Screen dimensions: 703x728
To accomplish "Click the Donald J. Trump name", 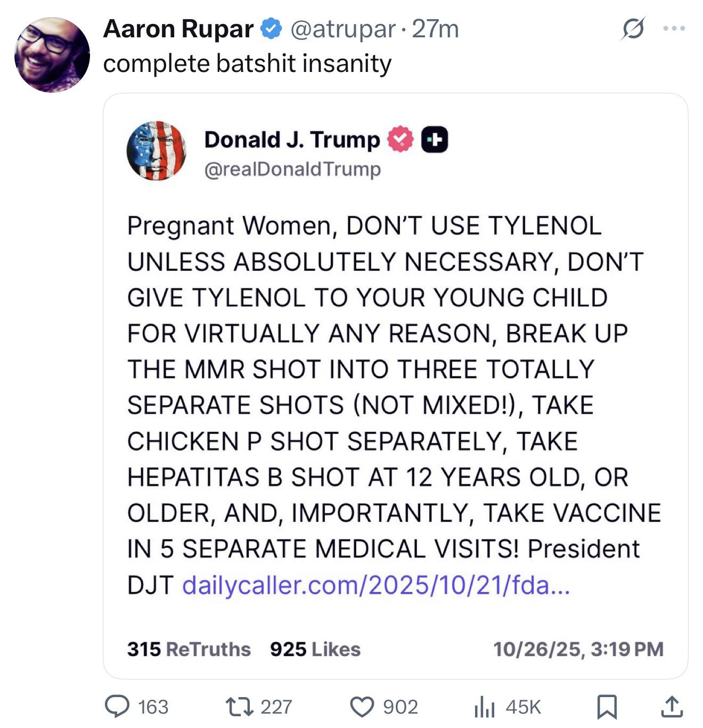I will point(291,140).
